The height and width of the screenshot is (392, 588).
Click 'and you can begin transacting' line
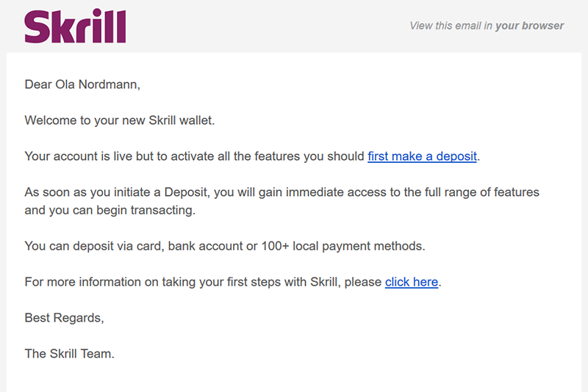(110, 210)
